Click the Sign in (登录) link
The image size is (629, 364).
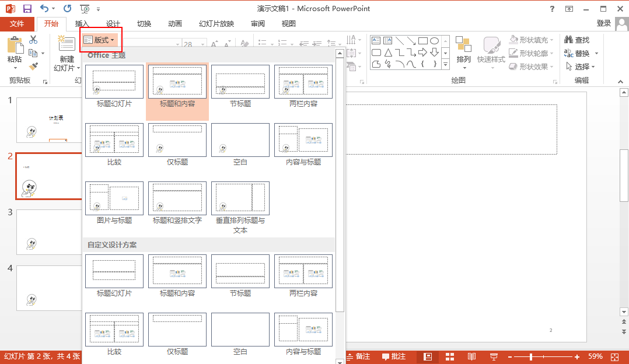pos(604,23)
